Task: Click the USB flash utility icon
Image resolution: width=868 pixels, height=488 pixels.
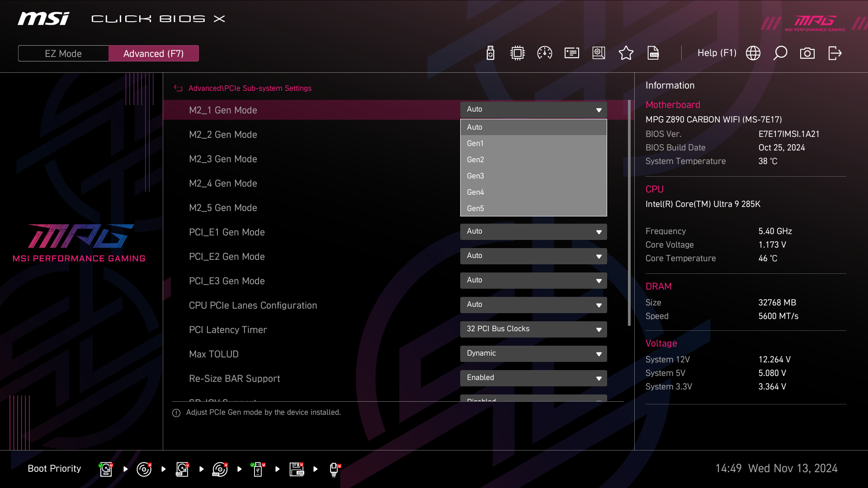Action: tap(490, 53)
